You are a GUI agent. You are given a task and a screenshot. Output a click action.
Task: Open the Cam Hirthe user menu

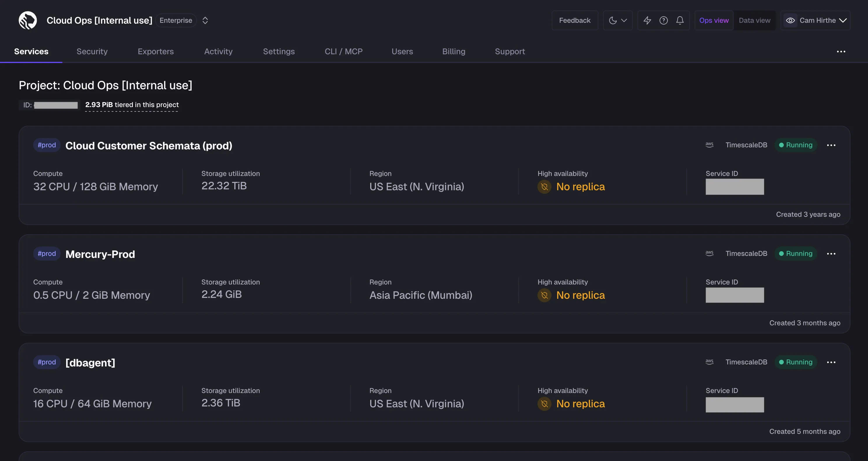point(816,20)
